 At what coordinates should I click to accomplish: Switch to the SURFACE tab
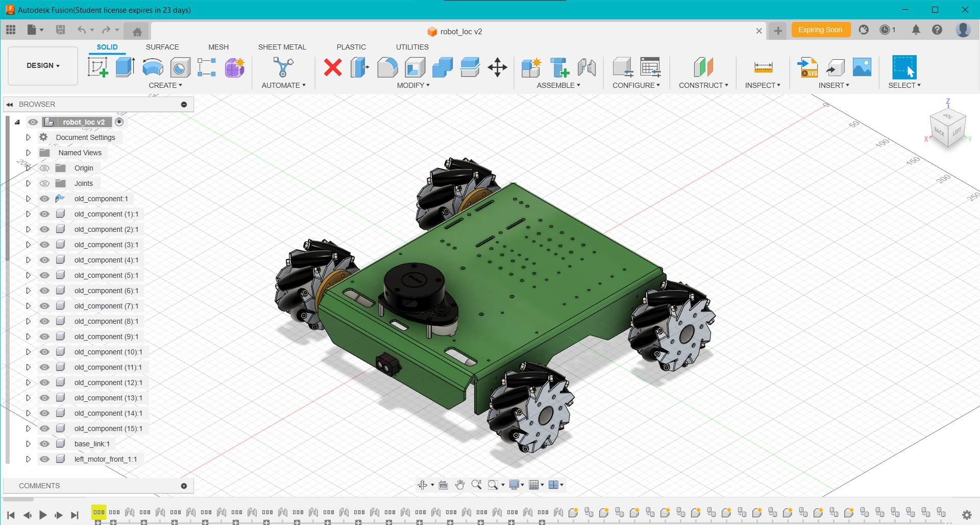tap(162, 47)
